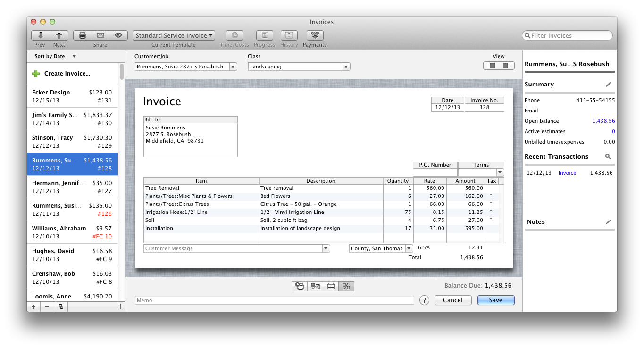644x349 pixels.
Task: Select the Williams, Abraham invoice #FC 10
Action: [72, 232]
